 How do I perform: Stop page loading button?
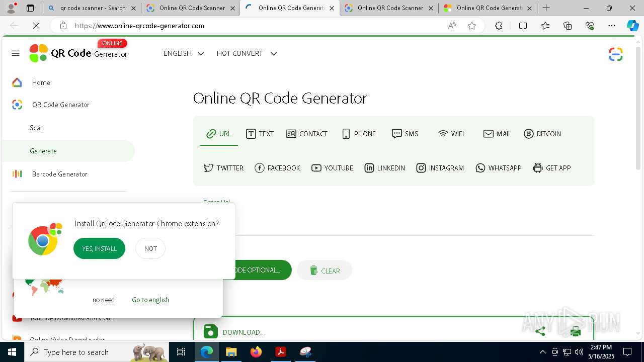pos(36,26)
